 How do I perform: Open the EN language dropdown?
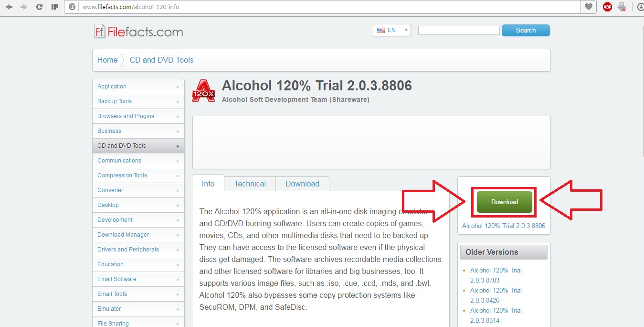[391, 30]
